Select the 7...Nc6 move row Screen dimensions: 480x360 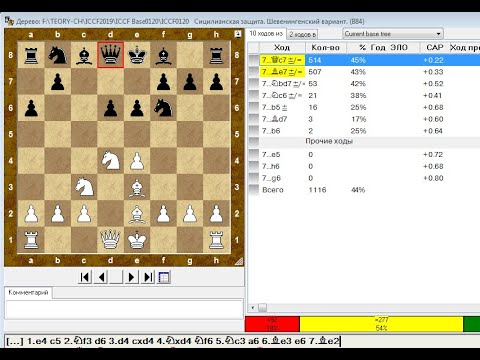(369, 95)
